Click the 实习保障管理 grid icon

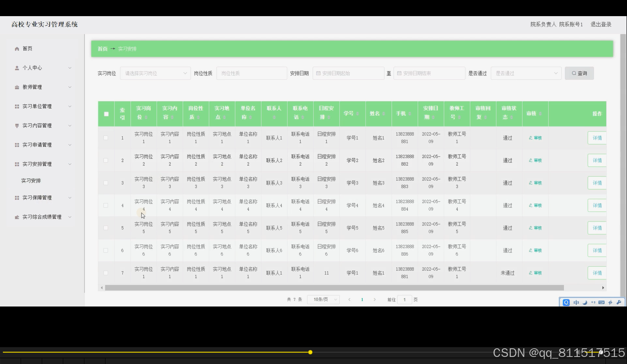pos(17,198)
